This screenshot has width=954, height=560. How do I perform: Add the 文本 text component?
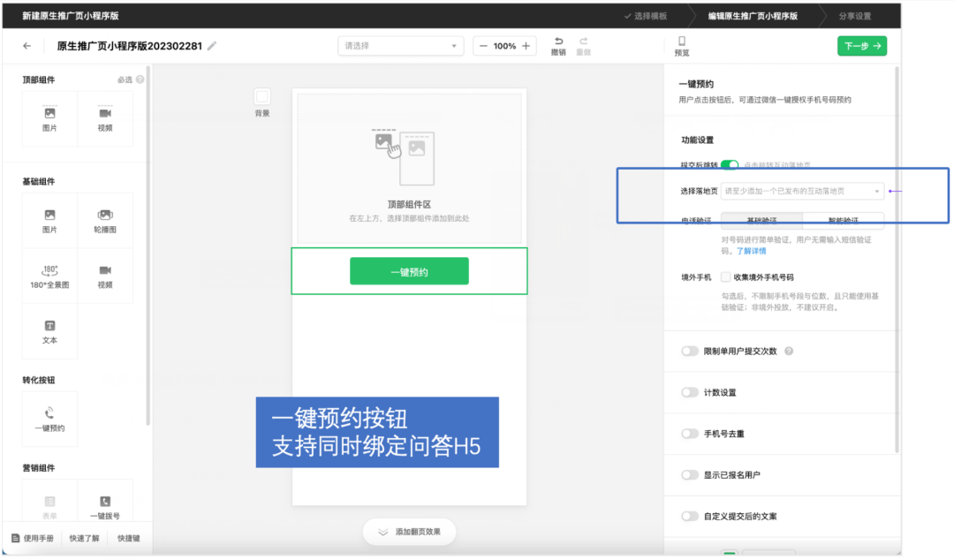49,331
